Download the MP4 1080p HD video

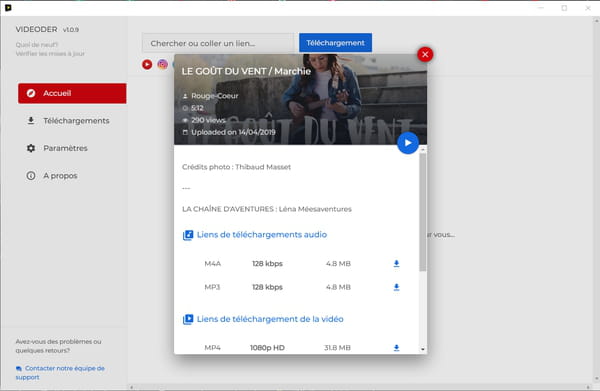point(396,348)
